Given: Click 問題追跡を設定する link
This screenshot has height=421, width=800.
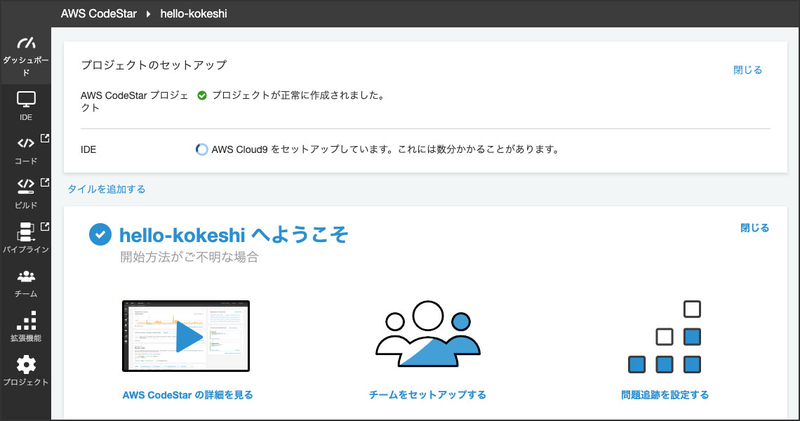Looking at the screenshot, I should [665, 394].
